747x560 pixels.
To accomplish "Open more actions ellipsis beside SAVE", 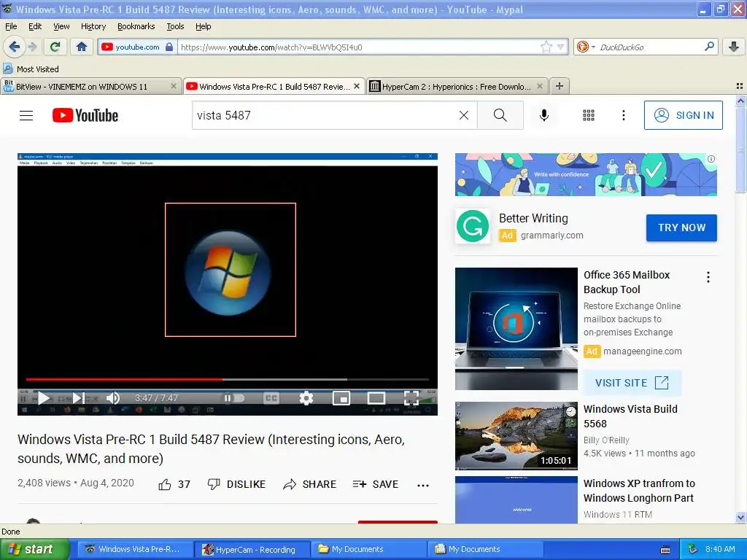I will [423, 485].
